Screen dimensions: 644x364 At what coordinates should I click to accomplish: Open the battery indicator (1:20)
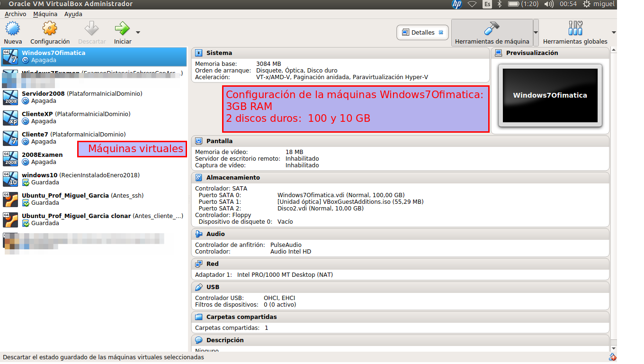[x=522, y=4]
